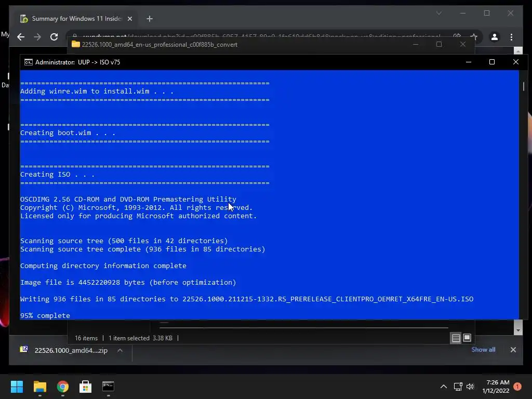The height and width of the screenshot is (399, 532).
Task: Click 'Adding winre.wim to install.wim' line
Action: [x=97, y=91]
